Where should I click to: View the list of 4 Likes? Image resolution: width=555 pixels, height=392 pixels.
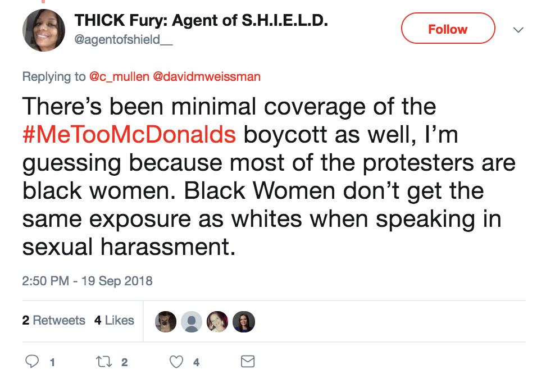click(114, 321)
